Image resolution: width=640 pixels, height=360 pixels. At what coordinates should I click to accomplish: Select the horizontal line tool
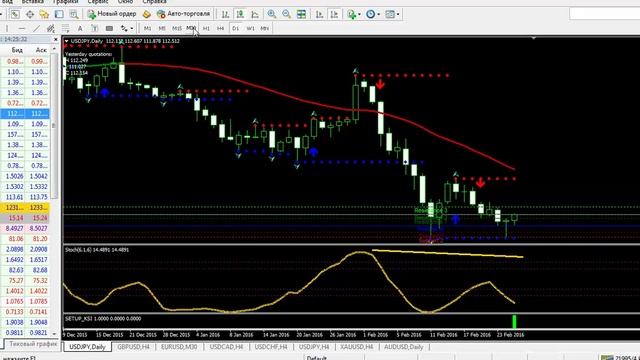click(22, 28)
